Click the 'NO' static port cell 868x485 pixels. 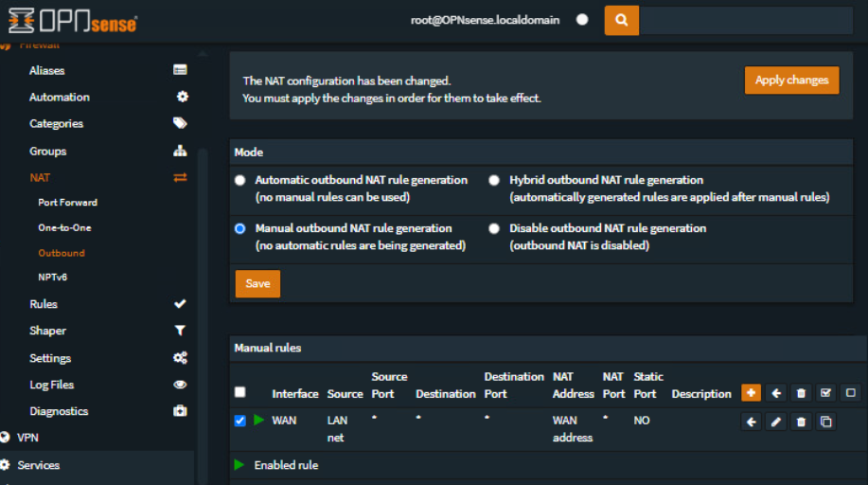pyautogui.click(x=642, y=421)
